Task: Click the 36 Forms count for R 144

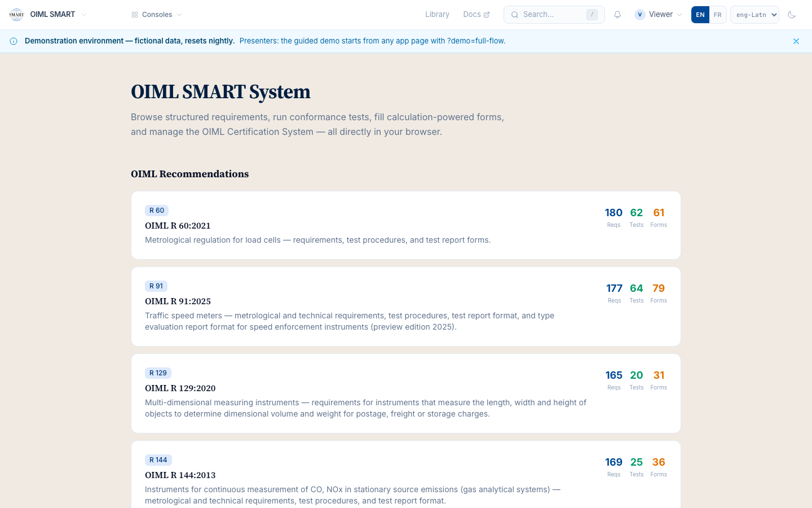Action: tap(659, 467)
